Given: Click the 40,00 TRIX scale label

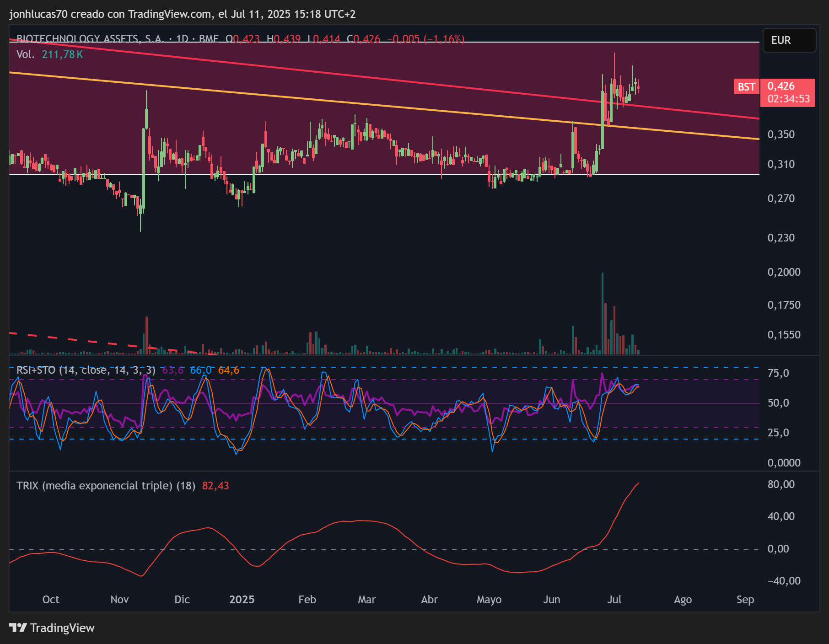Looking at the screenshot, I should coord(781,516).
